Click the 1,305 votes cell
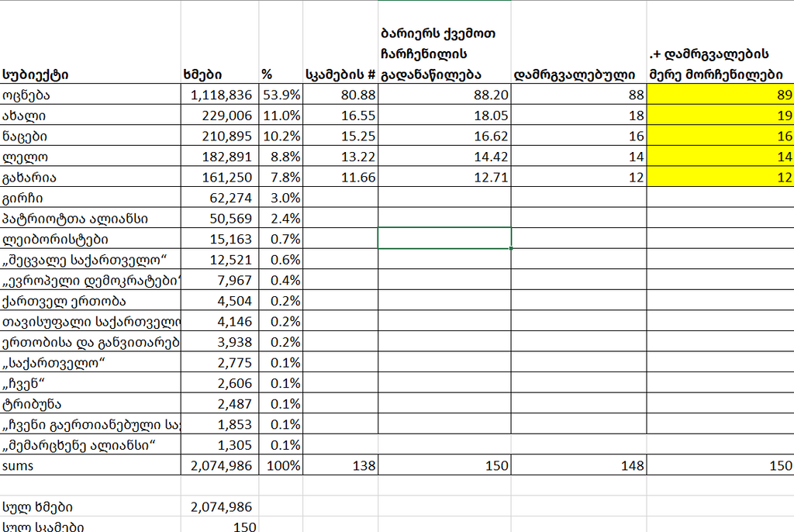Screen dimensions: 794x532 click(x=219, y=445)
